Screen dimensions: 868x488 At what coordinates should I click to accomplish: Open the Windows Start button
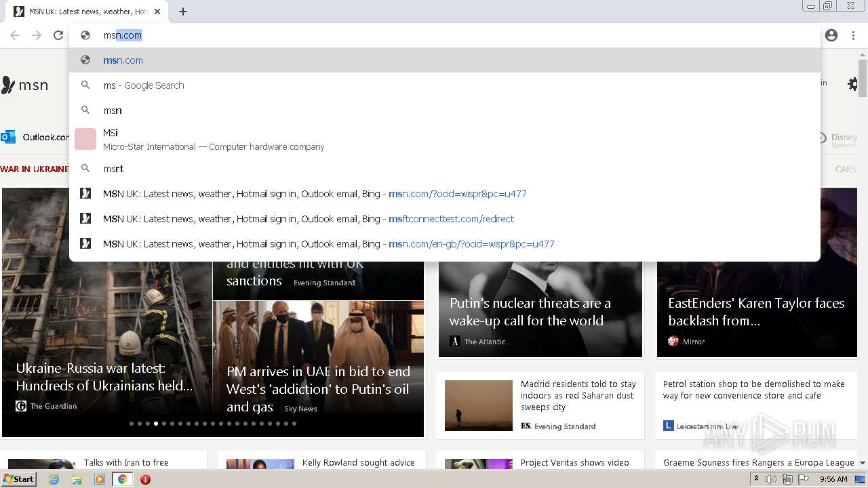coord(19,479)
